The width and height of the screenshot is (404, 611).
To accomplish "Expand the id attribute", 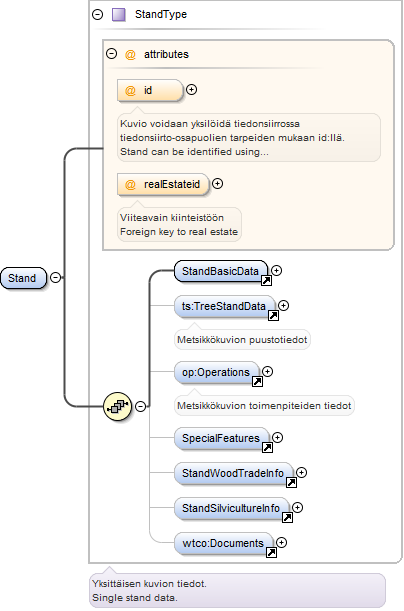I will point(191,90).
